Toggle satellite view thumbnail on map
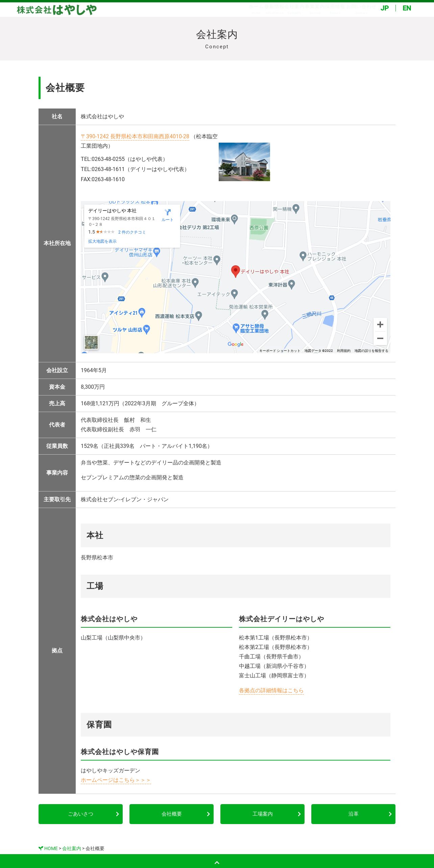The height and width of the screenshot is (868, 434). [91, 342]
